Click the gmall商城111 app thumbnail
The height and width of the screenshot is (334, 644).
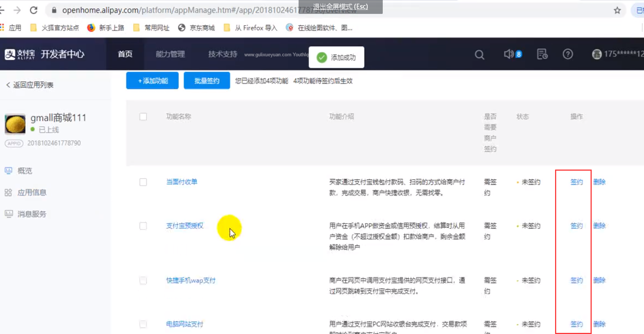tap(15, 124)
